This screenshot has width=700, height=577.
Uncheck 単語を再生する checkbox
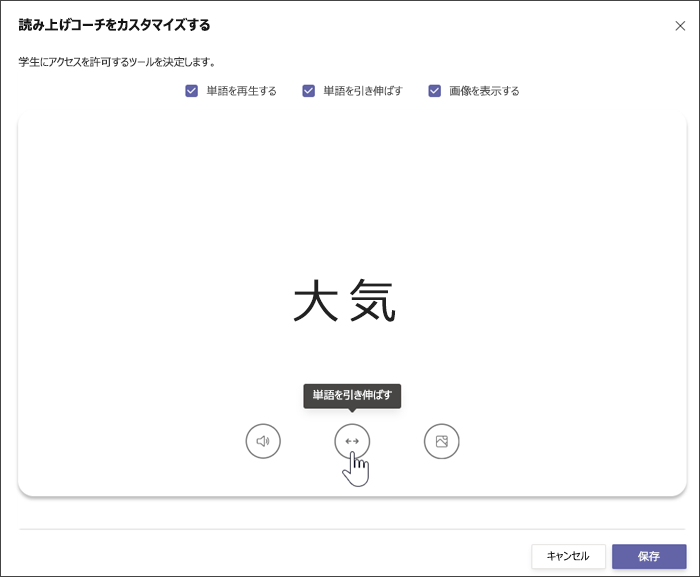192,91
